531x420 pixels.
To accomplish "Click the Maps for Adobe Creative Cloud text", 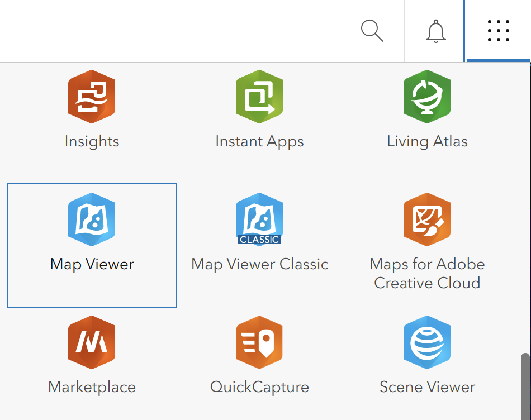I will click(427, 274).
